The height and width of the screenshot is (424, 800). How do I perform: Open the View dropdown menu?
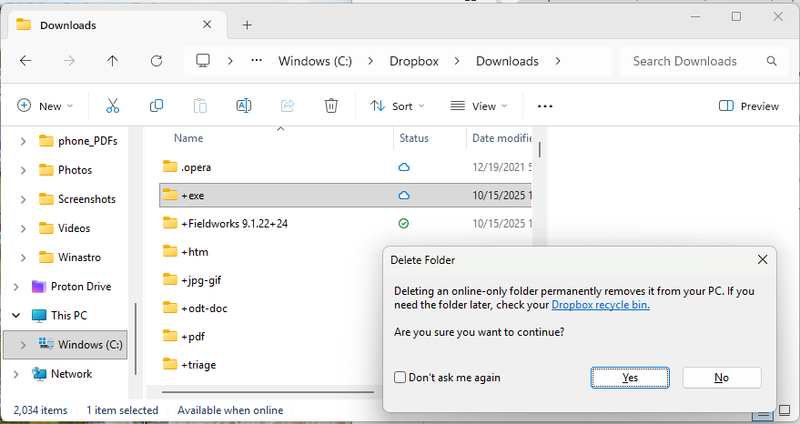click(478, 106)
